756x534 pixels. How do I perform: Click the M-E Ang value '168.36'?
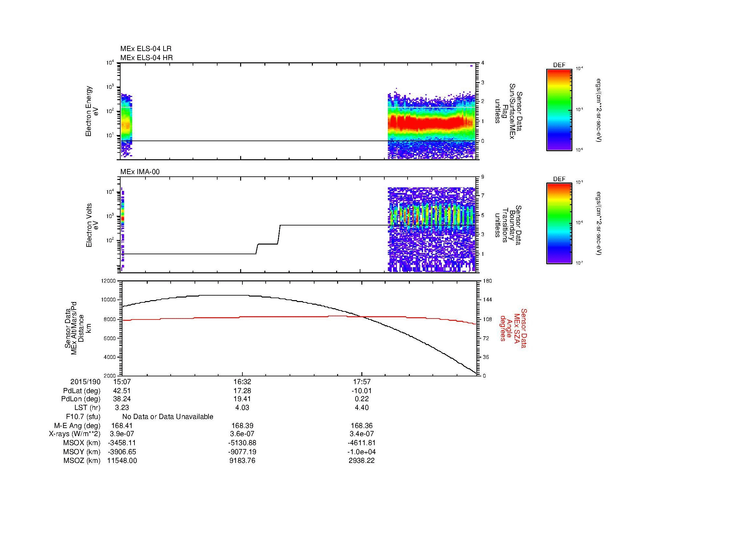click(x=362, y=426)
